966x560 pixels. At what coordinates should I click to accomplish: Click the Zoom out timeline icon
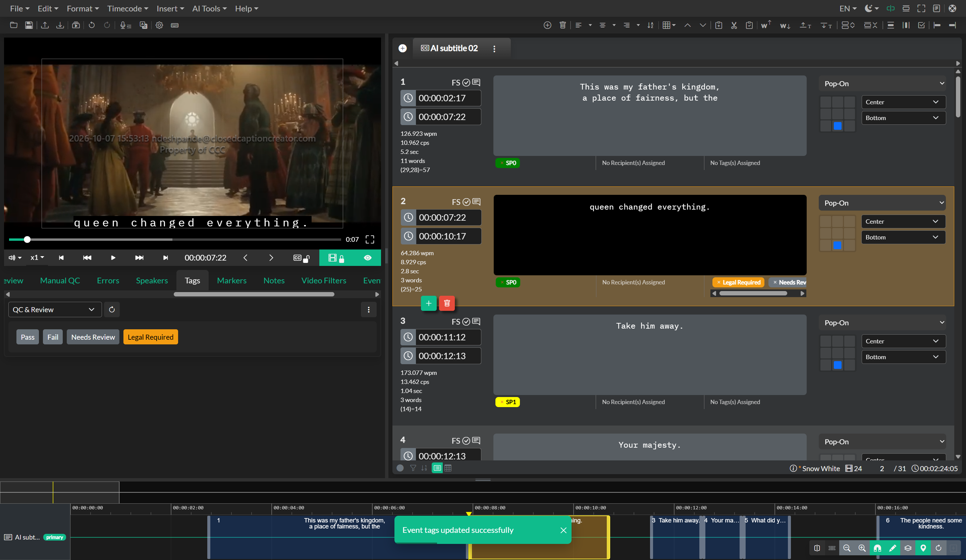847,548
